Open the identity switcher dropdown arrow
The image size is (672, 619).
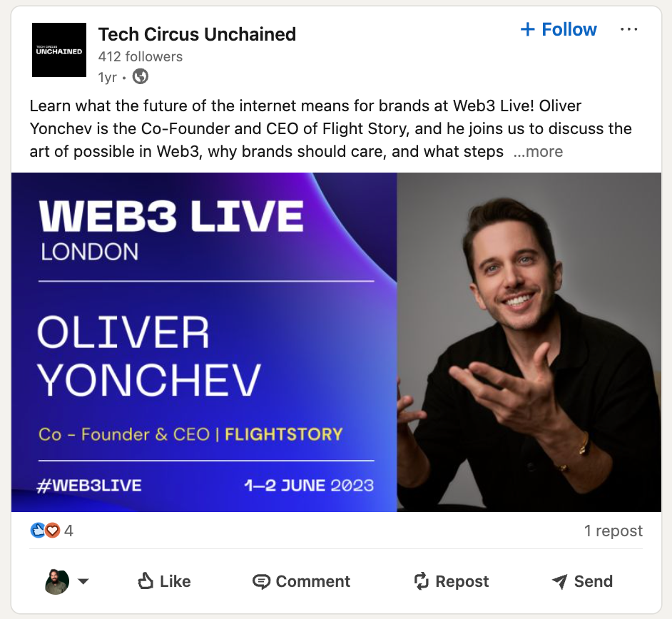click(83, 581)
